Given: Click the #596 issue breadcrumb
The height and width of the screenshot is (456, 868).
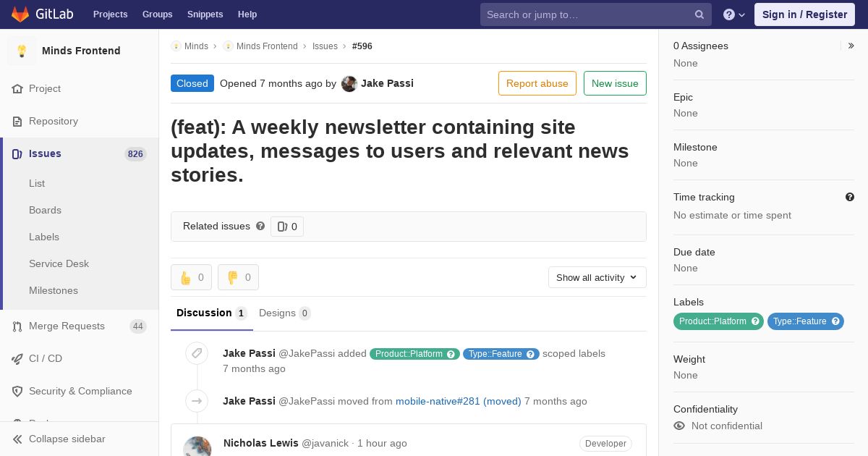Looking at the screenshot, I should tap(362, 46).
